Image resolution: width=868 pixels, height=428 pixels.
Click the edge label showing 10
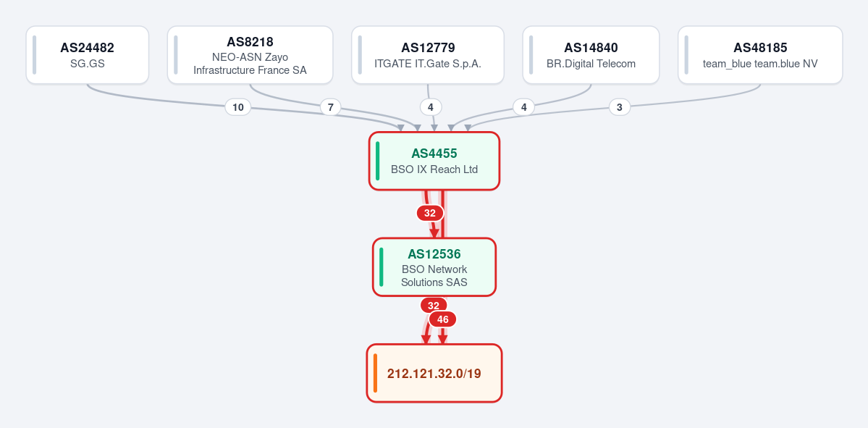pyautogui.click(x=238, y=107)
